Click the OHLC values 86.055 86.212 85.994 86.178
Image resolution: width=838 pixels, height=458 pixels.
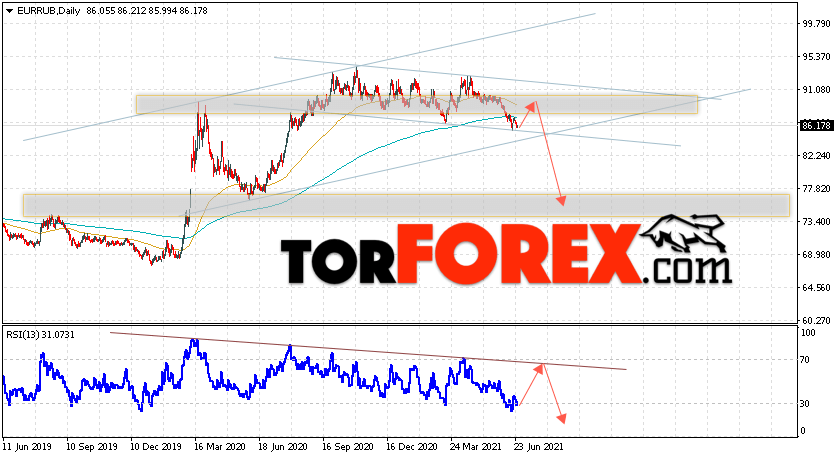point(147,11)
